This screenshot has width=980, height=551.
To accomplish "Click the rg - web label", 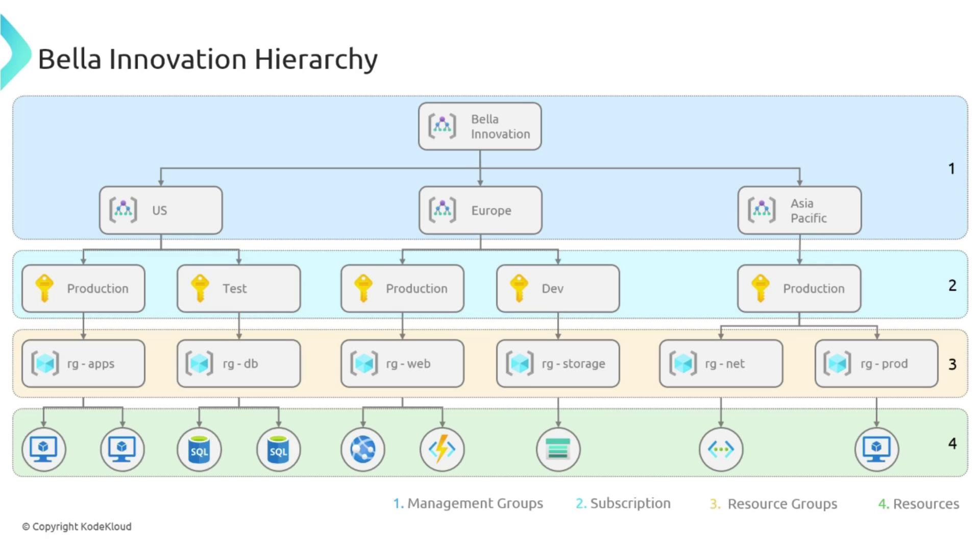I will tap(408, 364).
